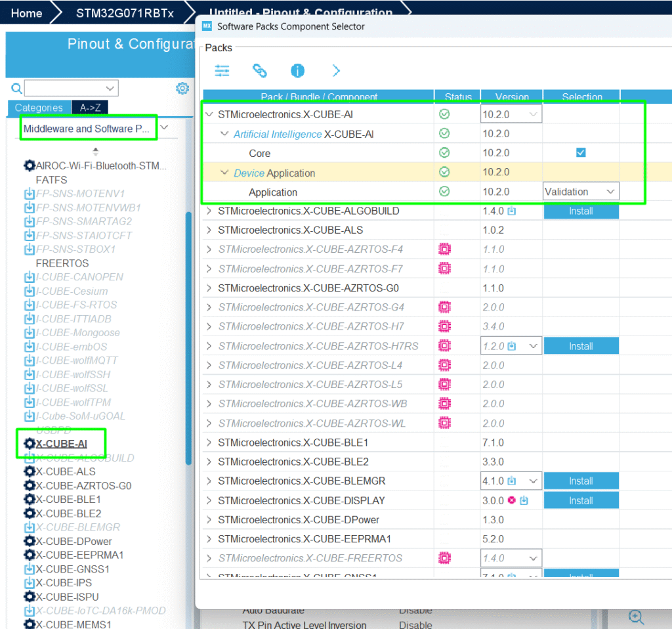Screen dimensions: 672x629
Task: Switch to the A->Z tab
Action: 90,108
